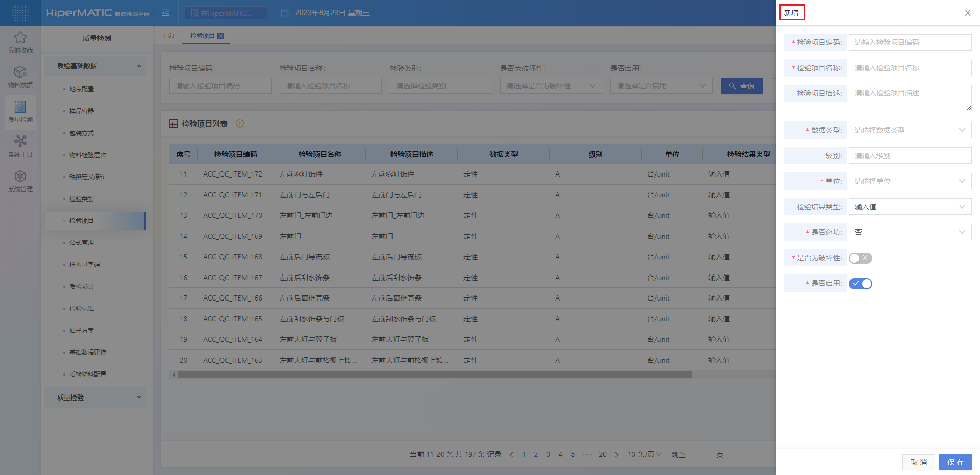Screen dimensions: 980x475
Task: Go to previous page arrow
Action: (x=511, y=454)
